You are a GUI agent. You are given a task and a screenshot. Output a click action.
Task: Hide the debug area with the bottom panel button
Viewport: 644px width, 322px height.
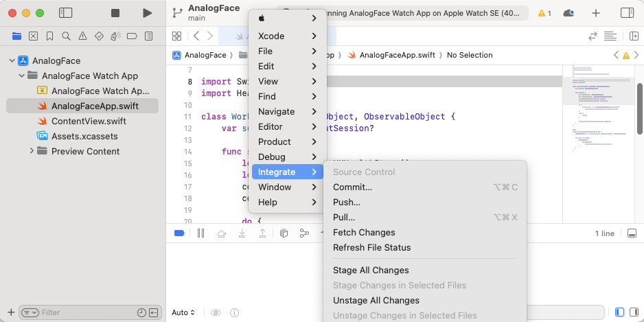point(632,233)
